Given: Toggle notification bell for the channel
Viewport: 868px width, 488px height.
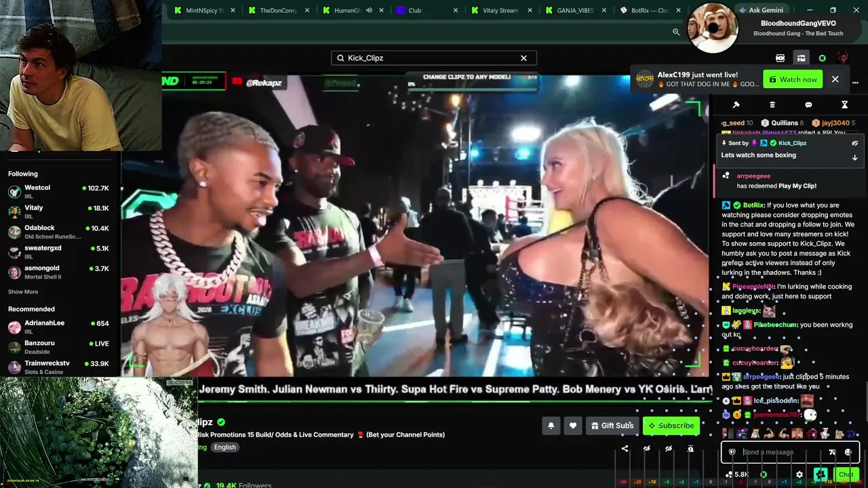Looking at the screenshot, I should [x=551, y=426].
